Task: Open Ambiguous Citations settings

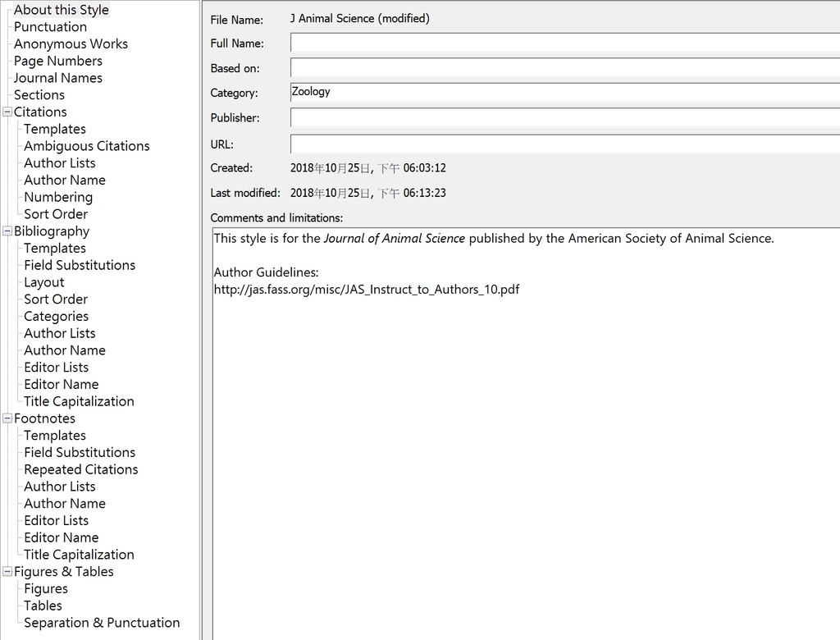Action: (x=86, y=146)
